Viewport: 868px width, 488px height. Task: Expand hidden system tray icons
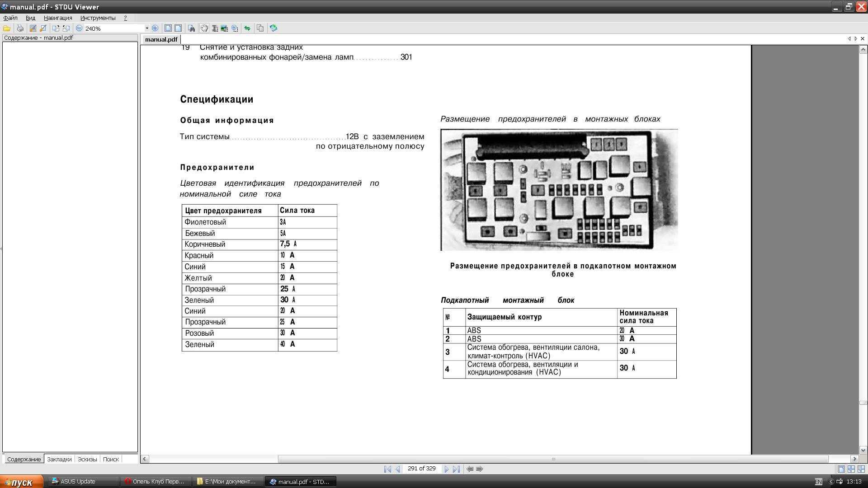point(830,482)
